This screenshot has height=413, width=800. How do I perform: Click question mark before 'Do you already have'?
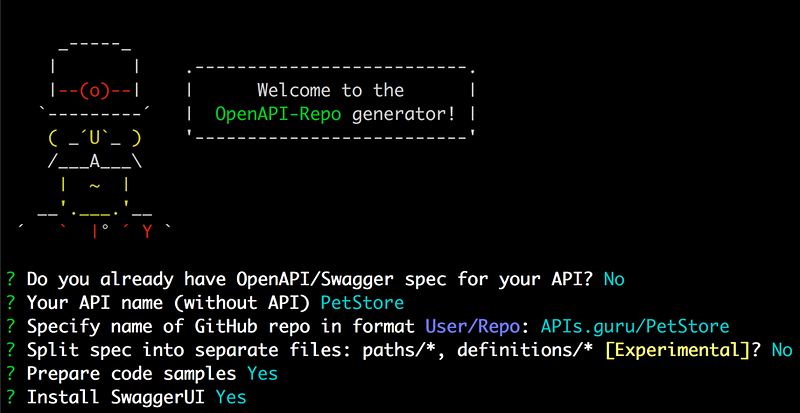[10, 278]
